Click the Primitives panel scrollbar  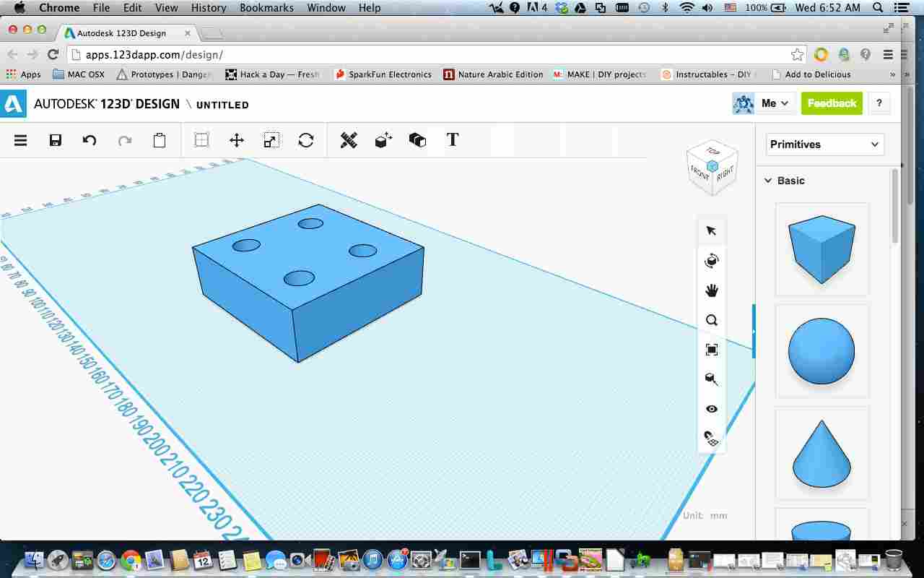tap(895, 206)
